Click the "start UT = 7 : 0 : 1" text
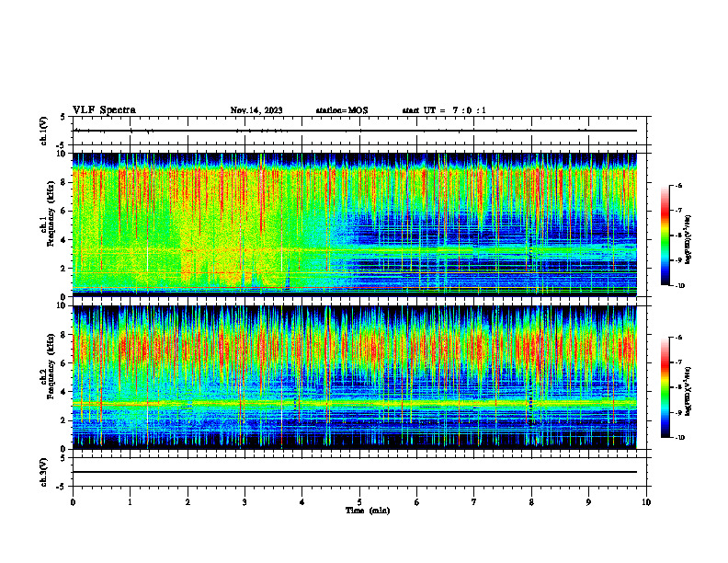Viewport: 728px width, 563px height. 444,110
